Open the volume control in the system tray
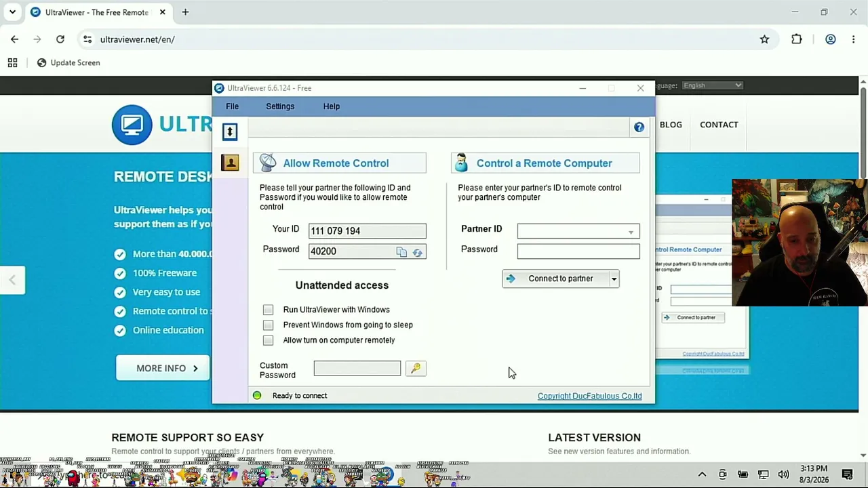 [783, 474]
